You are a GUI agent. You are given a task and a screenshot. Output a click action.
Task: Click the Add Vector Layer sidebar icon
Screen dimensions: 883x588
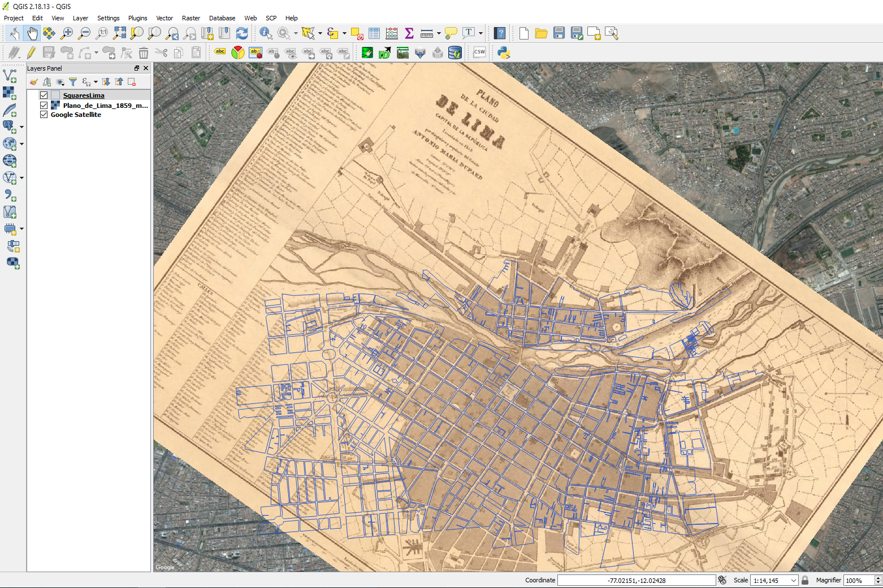click(x=10, y=75)
